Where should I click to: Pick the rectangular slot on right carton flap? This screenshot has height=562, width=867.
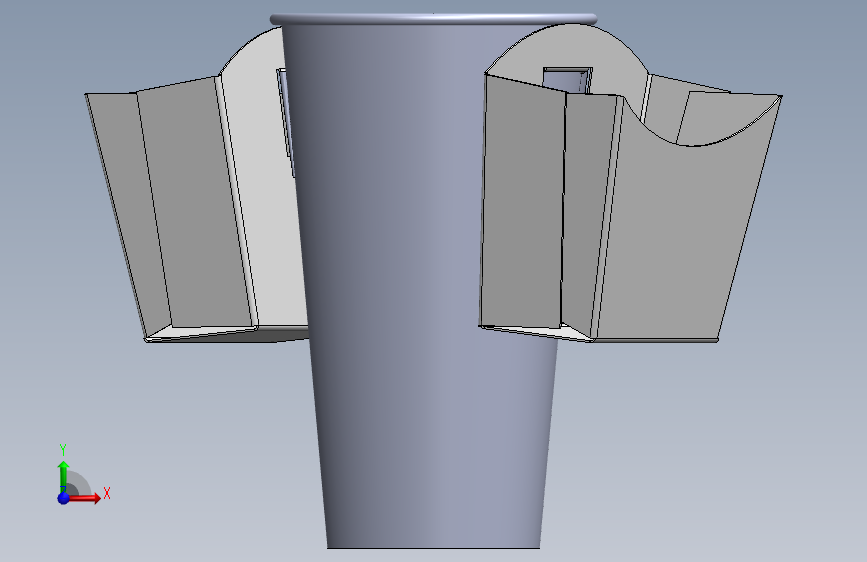coord(567,80)
